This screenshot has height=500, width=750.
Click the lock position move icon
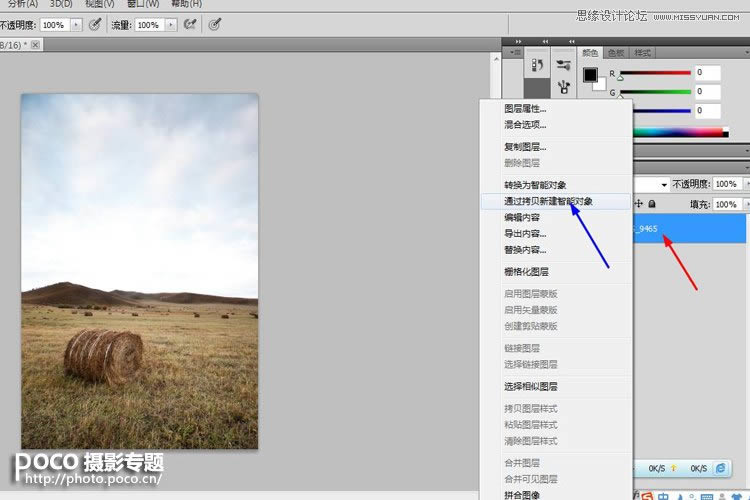[638, 204]
